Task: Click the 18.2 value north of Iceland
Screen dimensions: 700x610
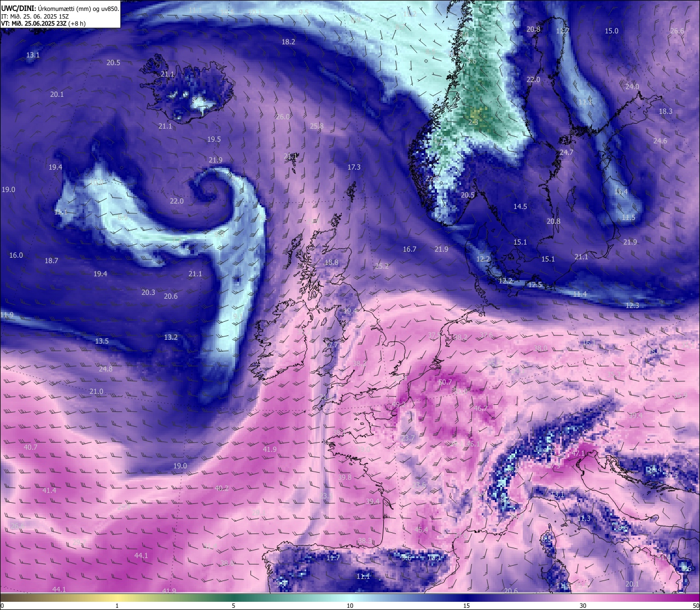Action: coord(288,42)
